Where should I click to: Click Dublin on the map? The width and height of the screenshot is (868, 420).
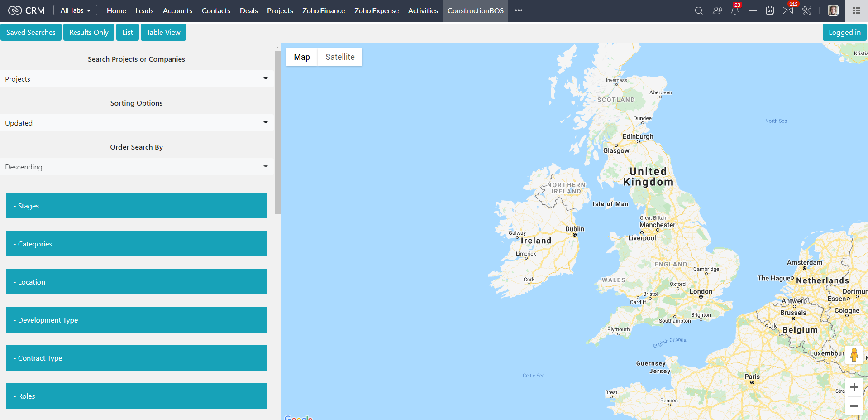click(x=575, y=229)
